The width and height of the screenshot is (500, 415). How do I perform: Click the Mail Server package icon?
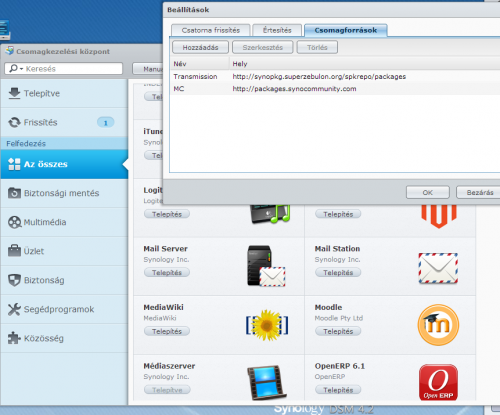[266, 266]
